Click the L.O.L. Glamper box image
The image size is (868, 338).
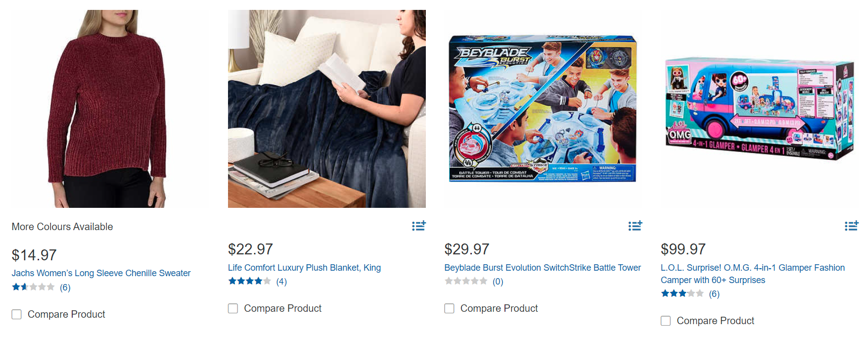760,108
